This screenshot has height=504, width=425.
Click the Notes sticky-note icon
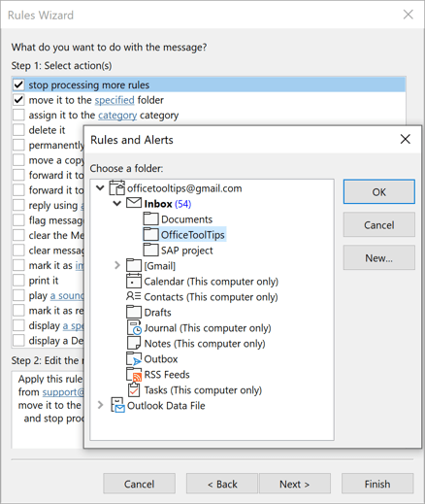134,343
